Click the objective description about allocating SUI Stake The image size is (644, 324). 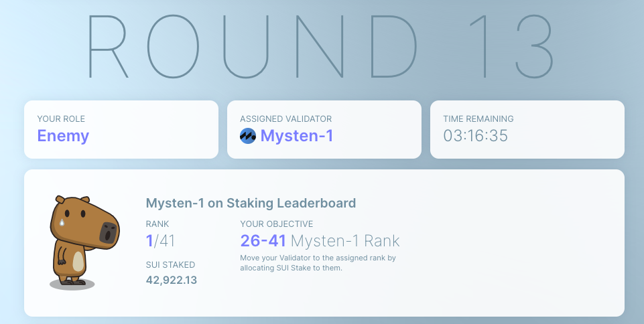point(318,263)
